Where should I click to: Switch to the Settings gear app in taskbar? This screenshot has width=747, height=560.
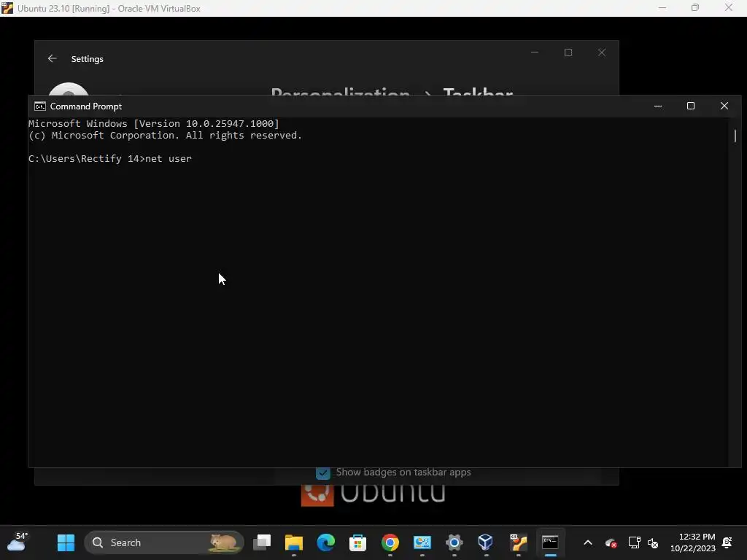tap(454, 542)
